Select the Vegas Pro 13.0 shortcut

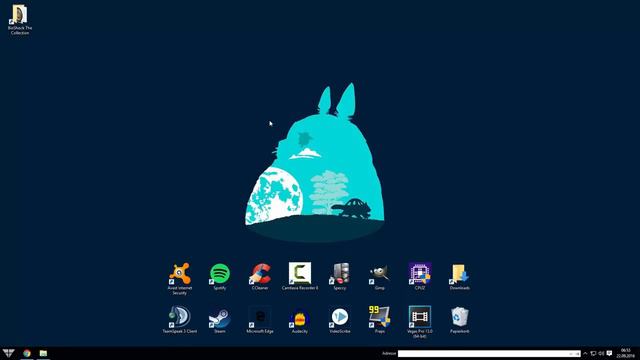420,322
